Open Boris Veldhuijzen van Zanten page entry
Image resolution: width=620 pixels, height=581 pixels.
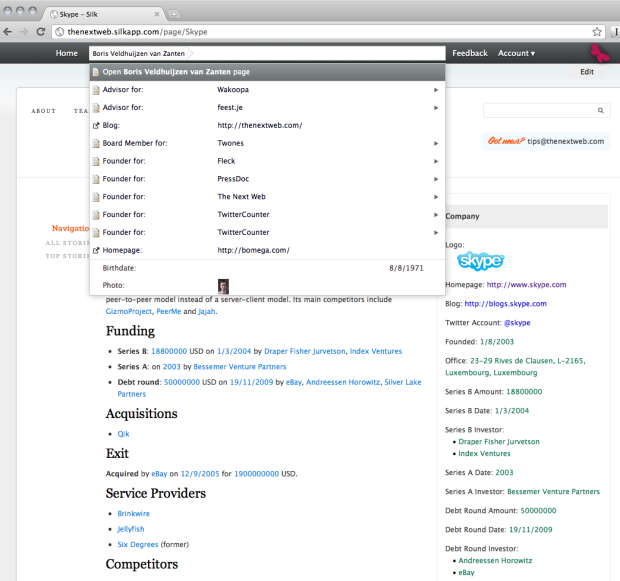point(267,72)
